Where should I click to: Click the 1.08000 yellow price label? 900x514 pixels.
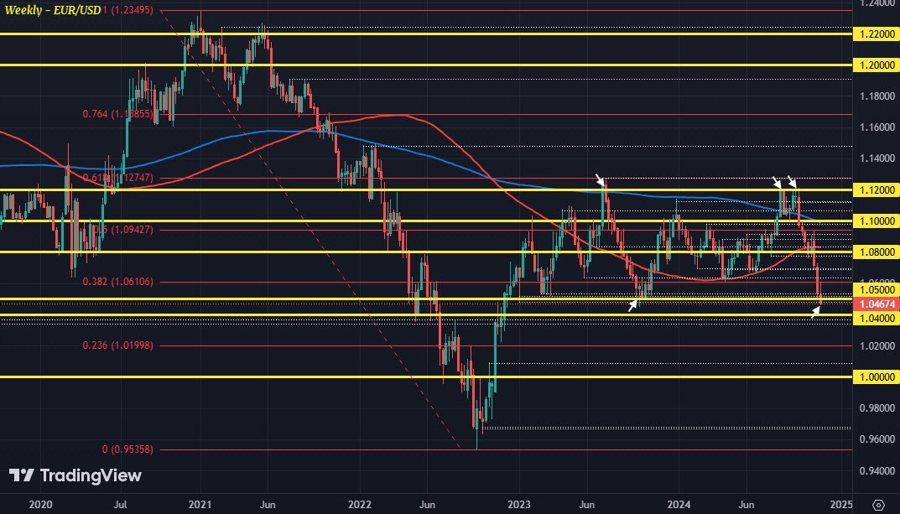coord(876,252)
